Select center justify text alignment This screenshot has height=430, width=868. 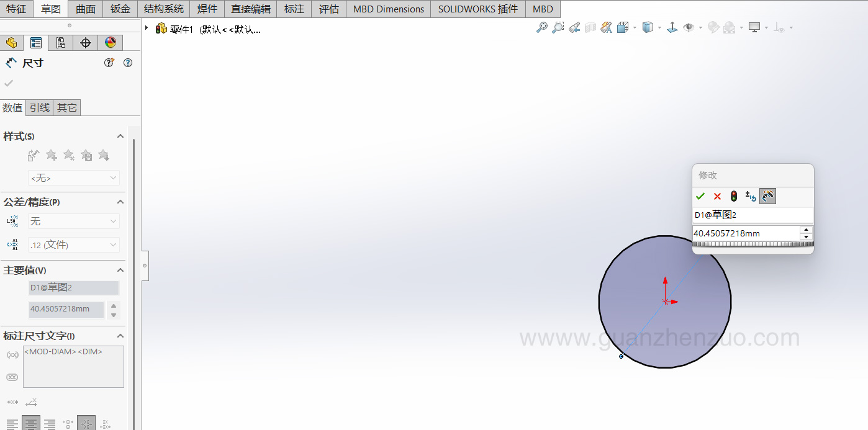[x=31, y=423]
